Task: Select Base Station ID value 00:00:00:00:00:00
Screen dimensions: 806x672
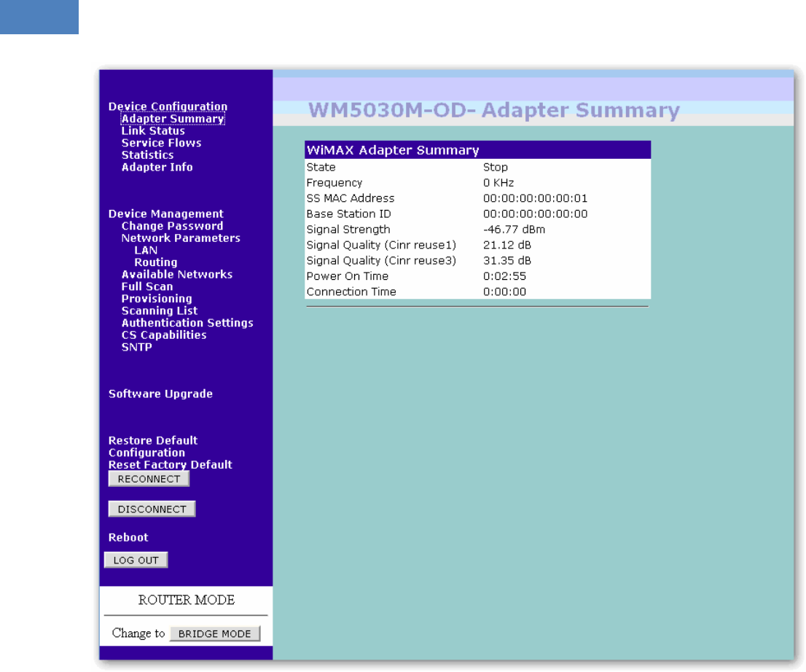Action: [x=535, y=214]
